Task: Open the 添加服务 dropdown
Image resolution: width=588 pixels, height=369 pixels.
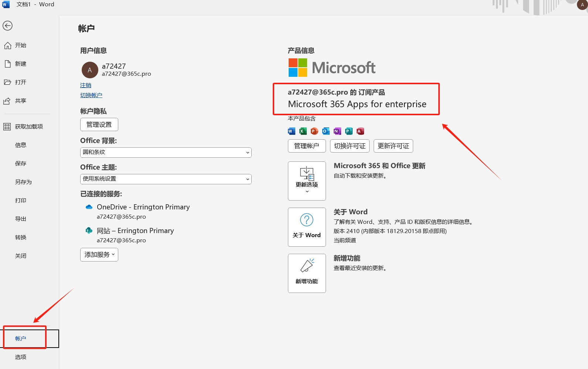Action: pyautogui.click(x=99, y=255)
